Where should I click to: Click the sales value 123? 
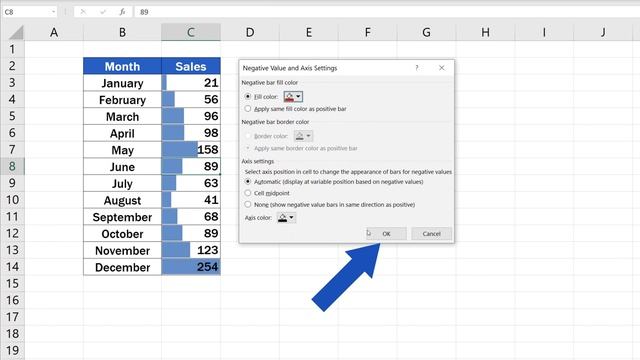tap(191, 250)
